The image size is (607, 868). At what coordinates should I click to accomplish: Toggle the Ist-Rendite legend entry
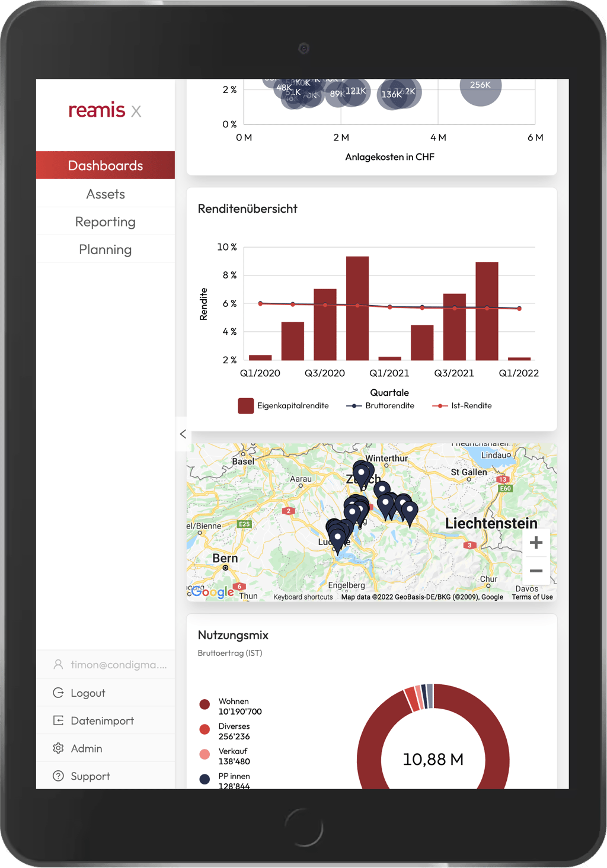tap(462, 406)
